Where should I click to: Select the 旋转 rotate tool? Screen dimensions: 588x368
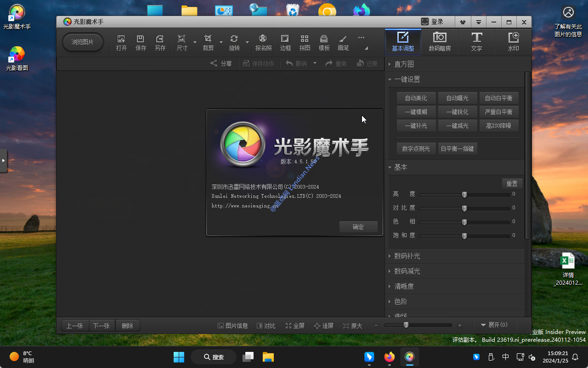pos(234,43)
